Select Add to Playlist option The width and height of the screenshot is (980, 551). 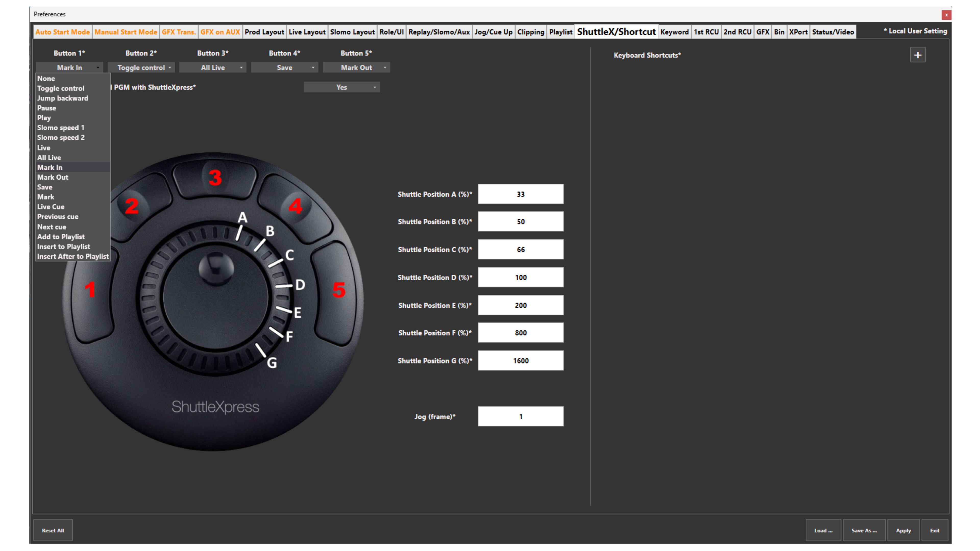click(x=73, y=237)
